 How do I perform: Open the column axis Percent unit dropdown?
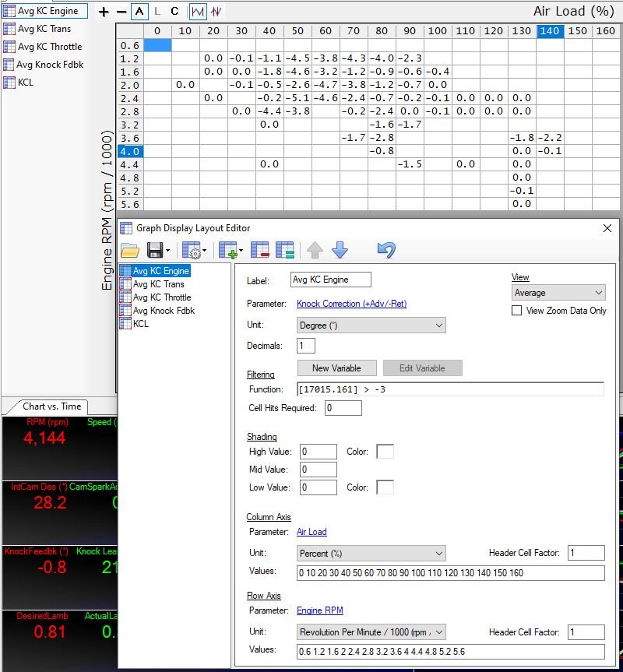[x=371, y=554]
